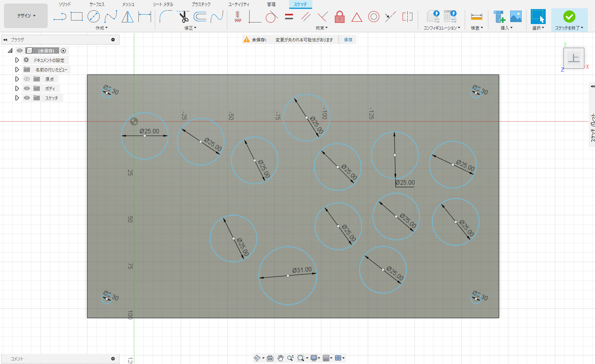
Task: Switch to the ソリッド tab
Action: [x=65, y=4]
